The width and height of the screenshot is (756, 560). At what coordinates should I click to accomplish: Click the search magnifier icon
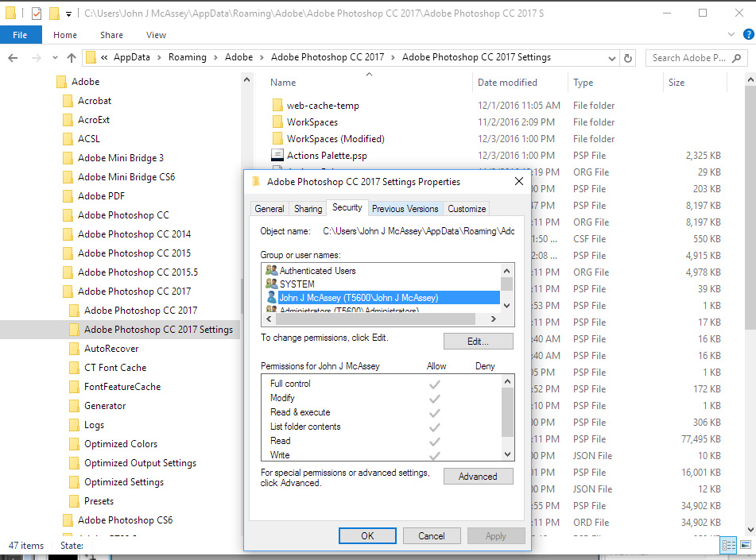click(736, 58)
